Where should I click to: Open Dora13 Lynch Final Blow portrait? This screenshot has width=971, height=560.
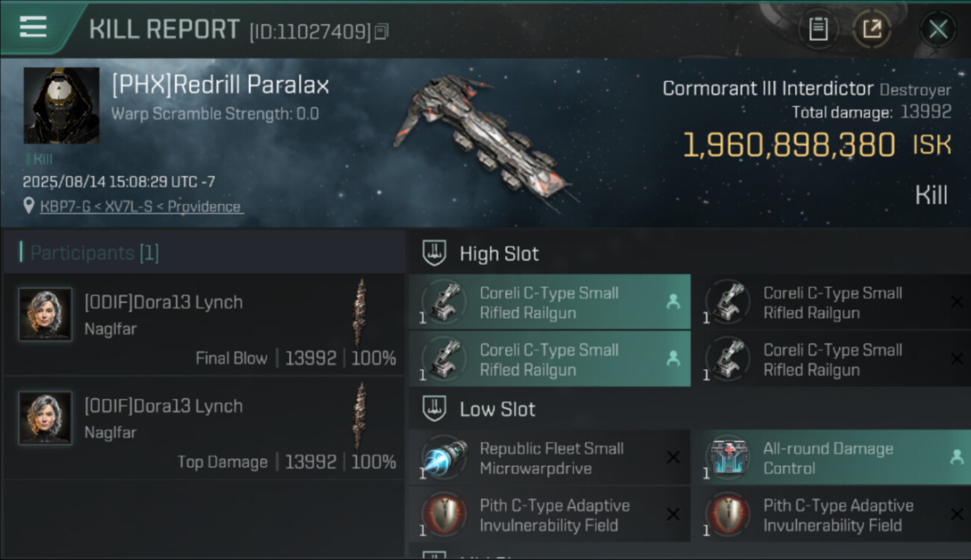(x=46, y=314)
